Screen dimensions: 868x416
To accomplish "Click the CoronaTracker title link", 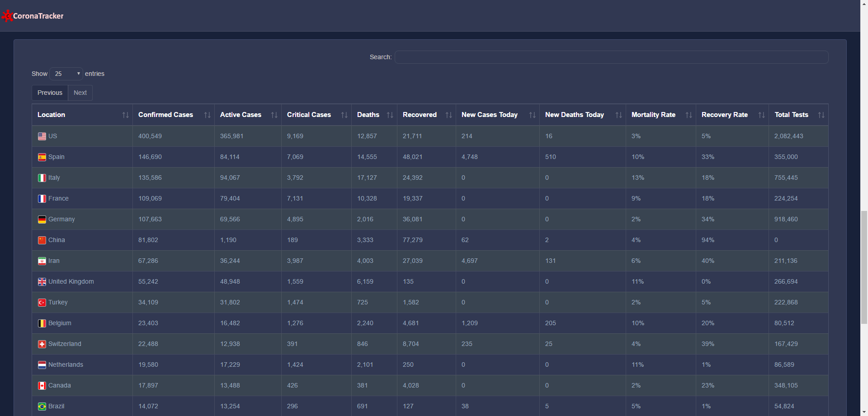I will tap(38, 16).
